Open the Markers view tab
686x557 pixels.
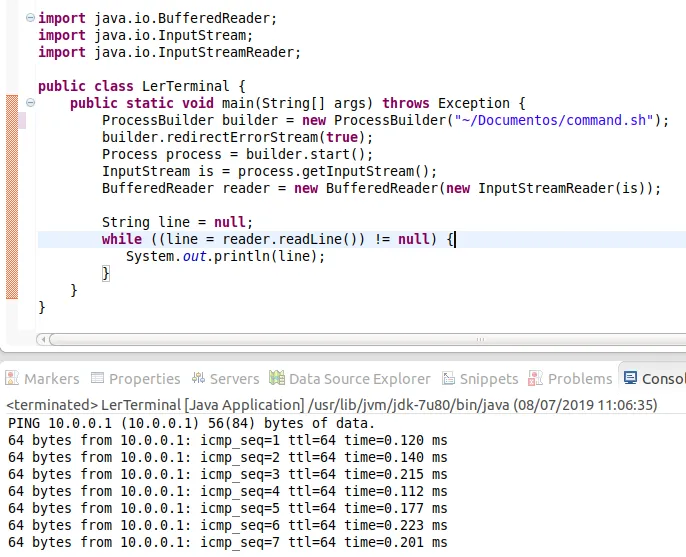(51, 379)
